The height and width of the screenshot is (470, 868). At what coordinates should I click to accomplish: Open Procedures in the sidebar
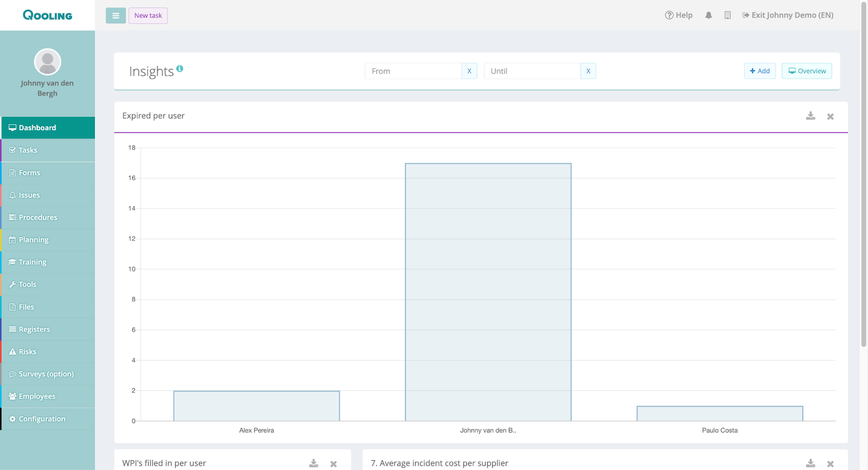click(48, 217)
